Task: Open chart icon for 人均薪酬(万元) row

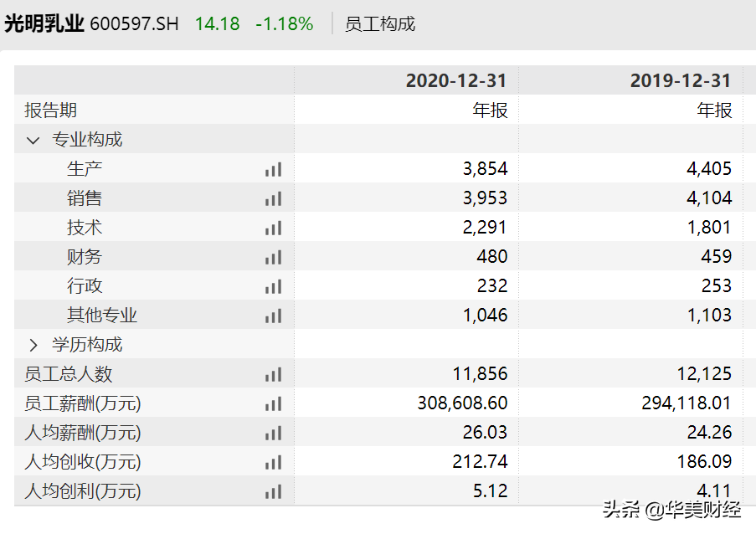Action: click(274, 434)
